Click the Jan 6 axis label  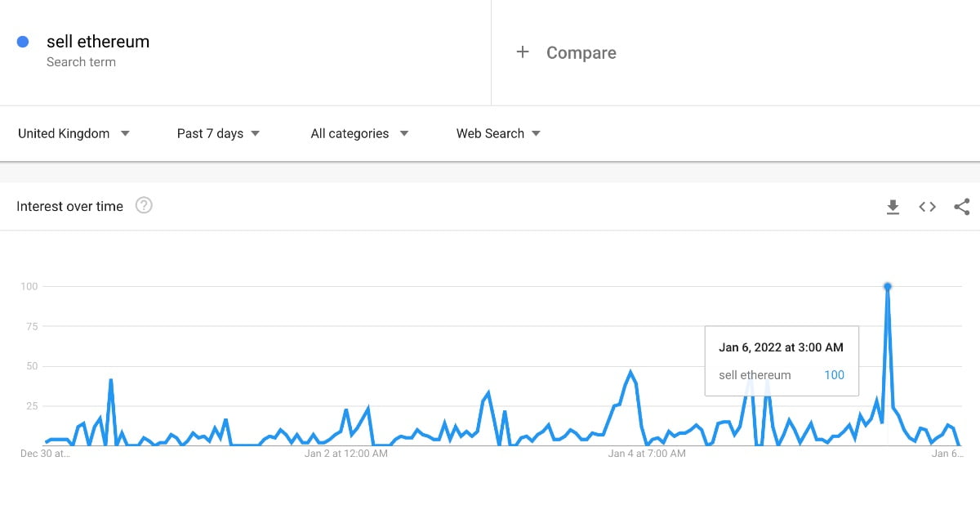coord(947,453)
